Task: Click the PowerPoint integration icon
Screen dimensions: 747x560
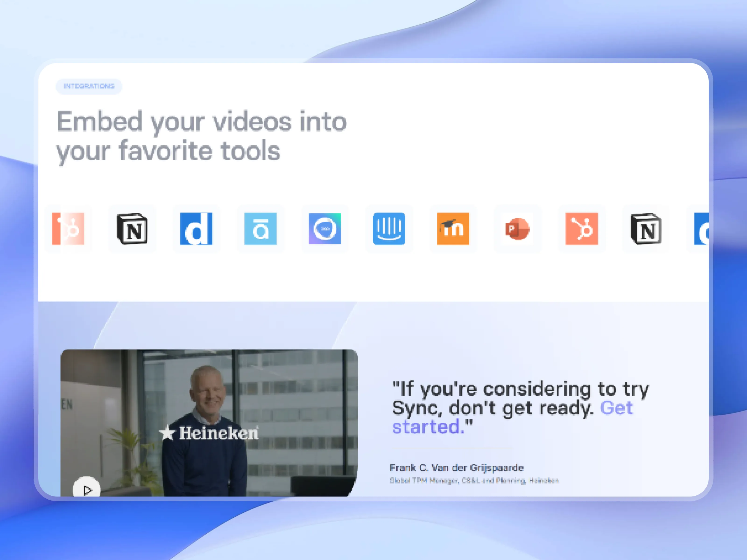Action: (x=517, y=229)
